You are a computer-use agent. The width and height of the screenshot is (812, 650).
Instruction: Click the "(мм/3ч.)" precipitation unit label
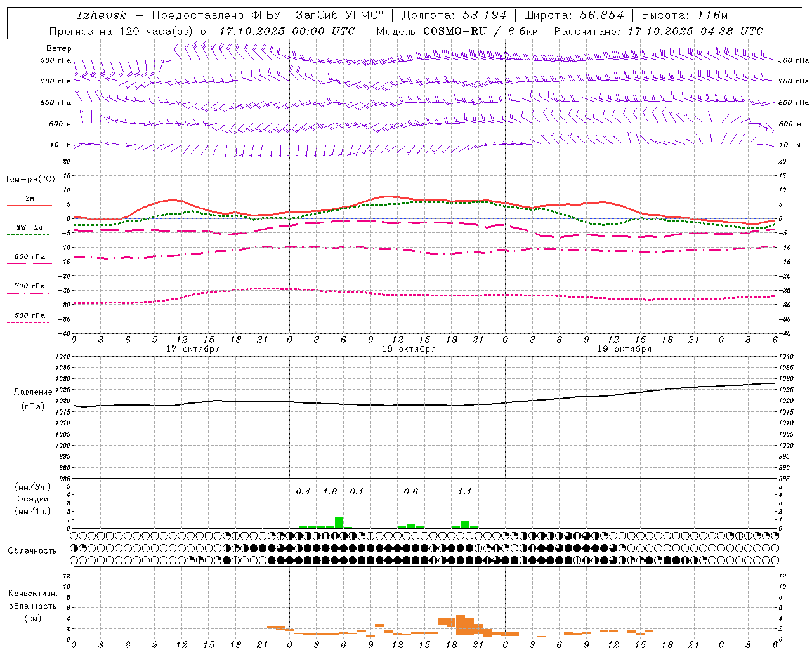33,487
